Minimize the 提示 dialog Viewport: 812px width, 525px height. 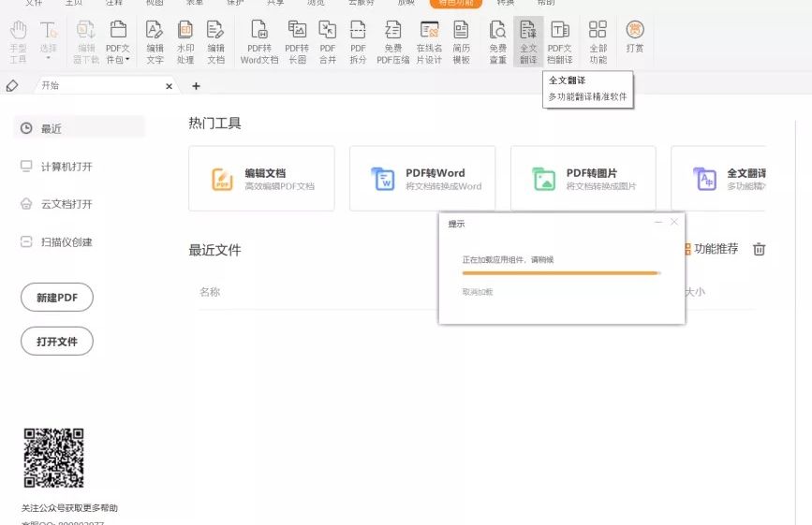pyautogui.click(x=658, y=222)
